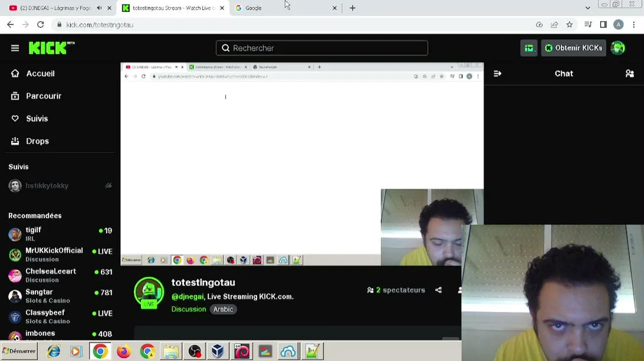Open recommended channel imbones

coord(60,334)
